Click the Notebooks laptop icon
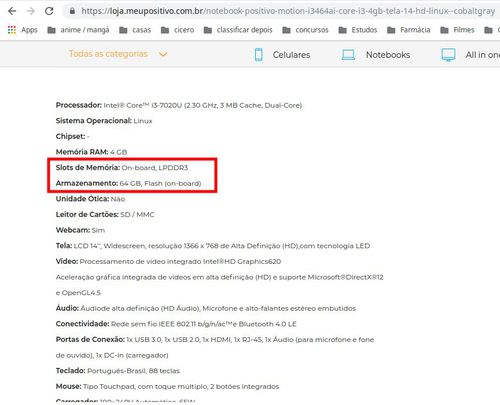 click(348, 55)
